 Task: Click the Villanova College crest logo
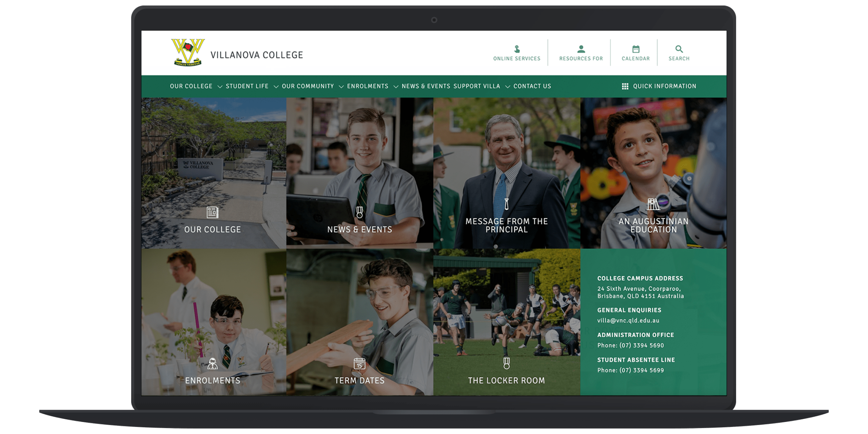tap(188, 52)
